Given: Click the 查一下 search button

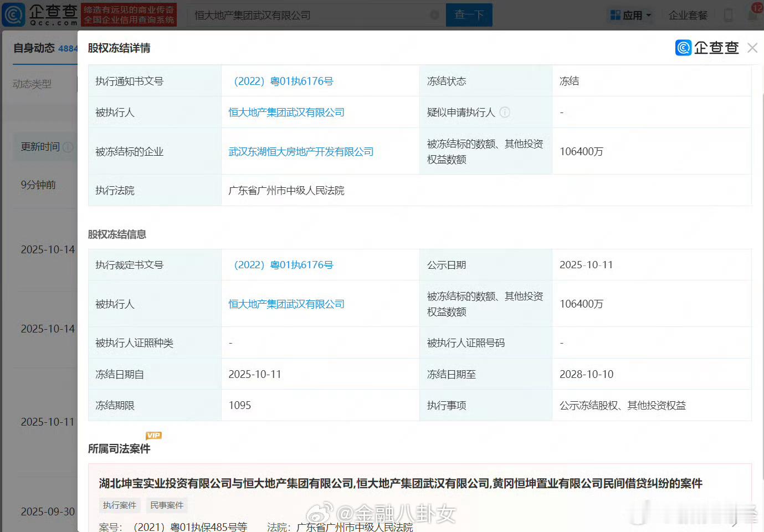Looking at the screenshot, I should pyautogui.click(x=469, y=15).
